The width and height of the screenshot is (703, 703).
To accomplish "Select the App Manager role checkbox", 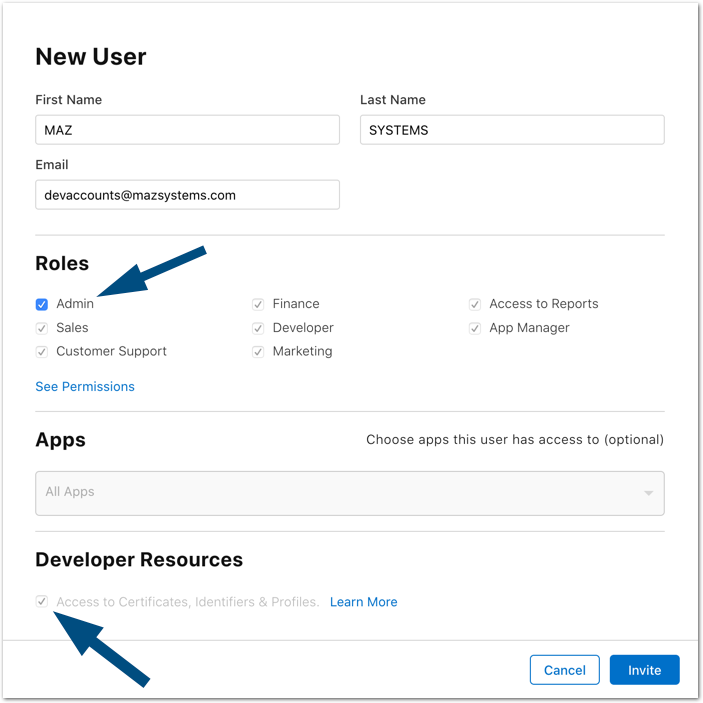I will coord(475,328).
